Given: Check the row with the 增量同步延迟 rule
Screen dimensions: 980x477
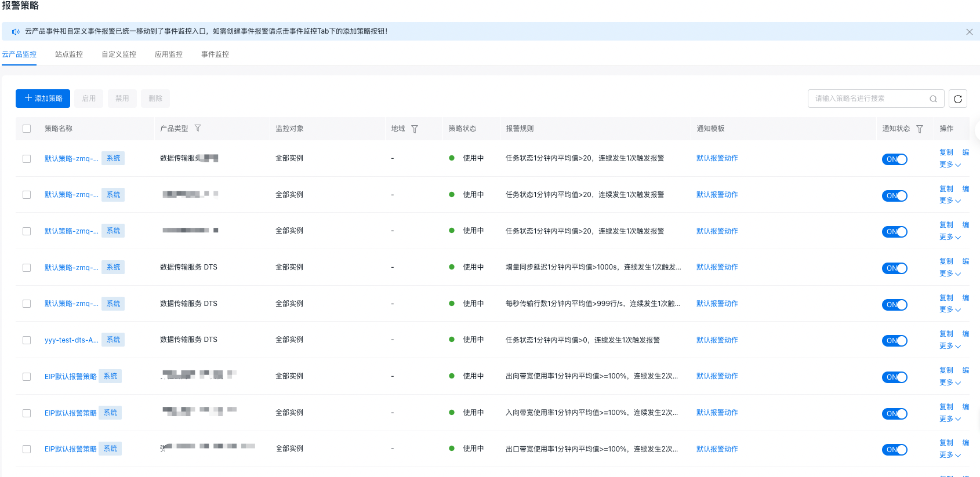Looking at the screenshot, I should (x=27, y=268).
